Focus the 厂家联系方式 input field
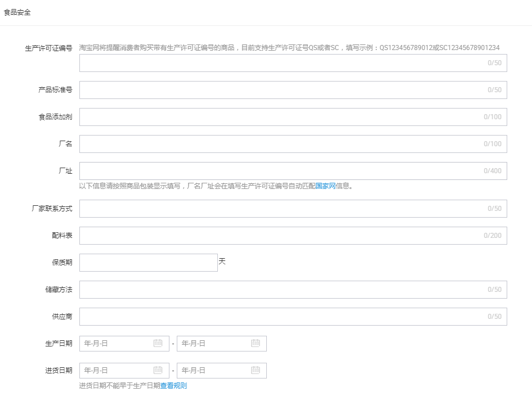532x401 pixels. click(x=293, y=209)
